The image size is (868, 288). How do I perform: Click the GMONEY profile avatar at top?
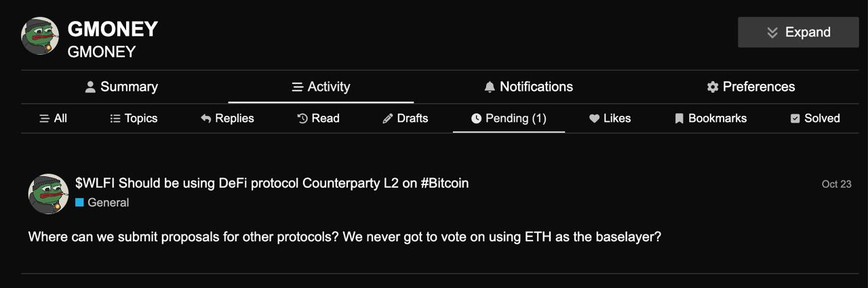pyautogui.click(x=40, y=36)
